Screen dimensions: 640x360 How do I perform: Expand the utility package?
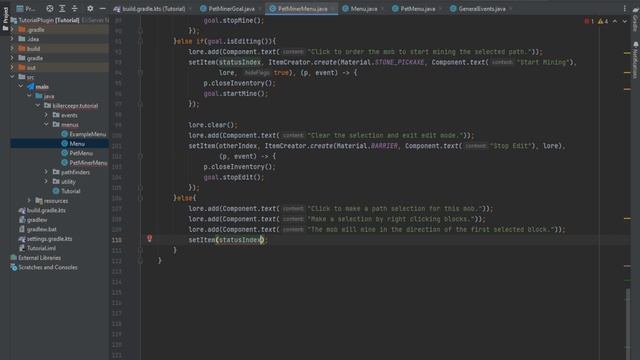46,182
